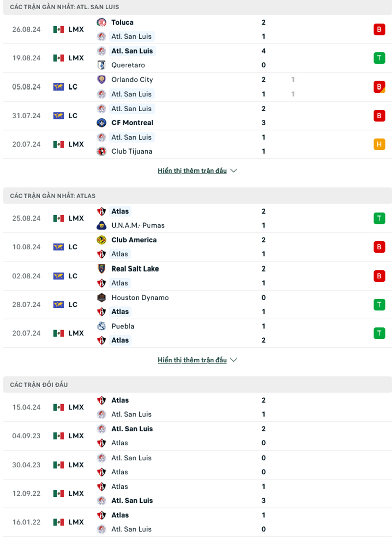Open the 12.09.22 head-to-head match row

pyautogui.click(x=196, y=493)
